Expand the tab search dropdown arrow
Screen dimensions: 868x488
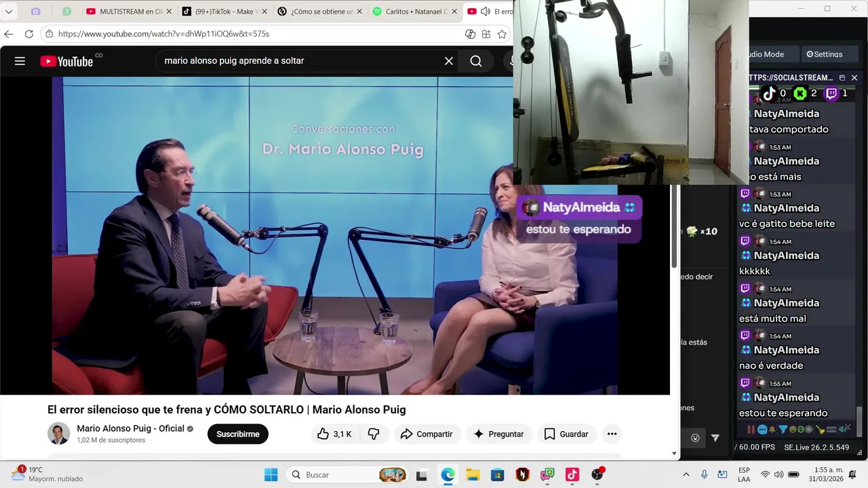(x=9, y=12)
